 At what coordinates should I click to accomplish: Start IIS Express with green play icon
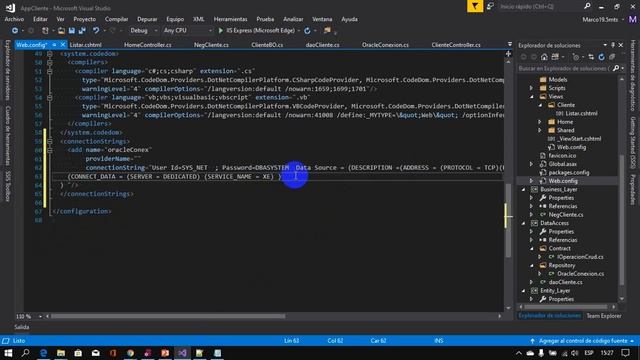click(x=221, y=31)
